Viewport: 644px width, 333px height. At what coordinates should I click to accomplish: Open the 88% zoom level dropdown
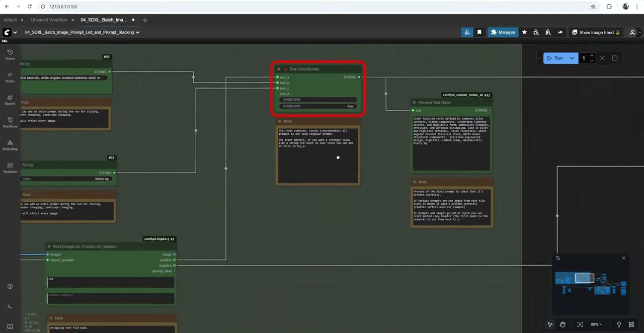(597, 324)
